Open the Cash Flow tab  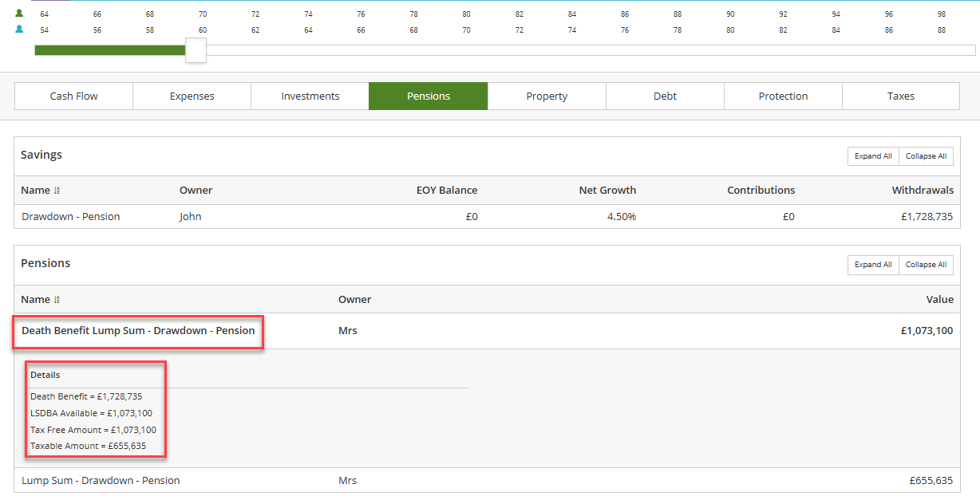[74, 96]
